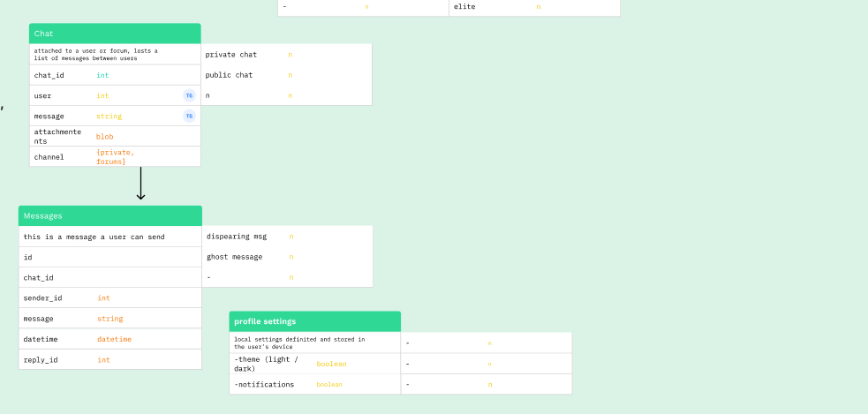Click 'this is a message a user can send'
The image size is (868, 414).
click(x=94, y=237)
